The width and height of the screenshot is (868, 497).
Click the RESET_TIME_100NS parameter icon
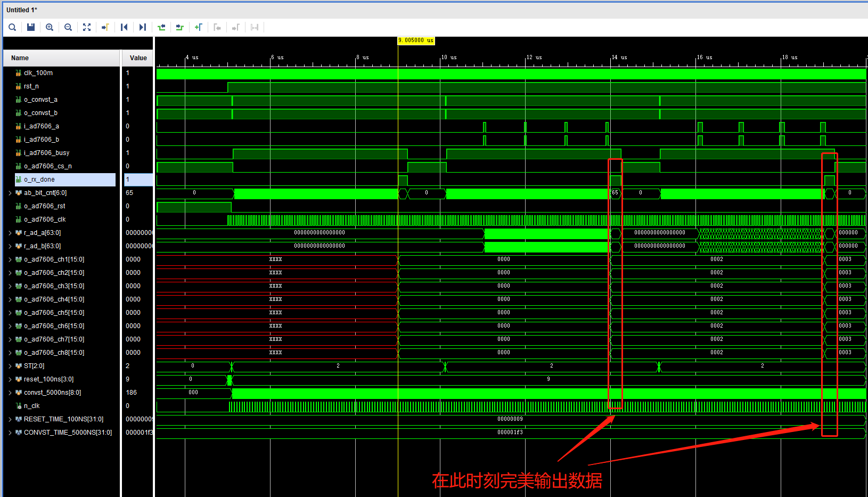click(19, 419)
